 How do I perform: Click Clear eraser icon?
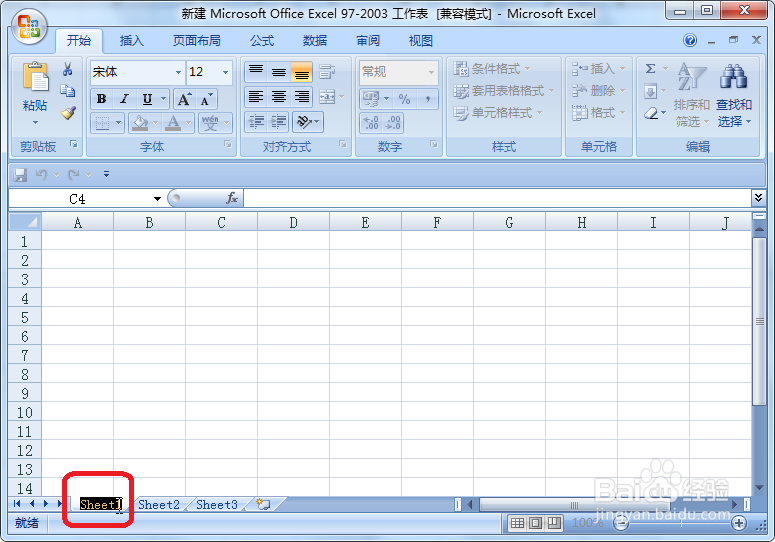point(651,114)
